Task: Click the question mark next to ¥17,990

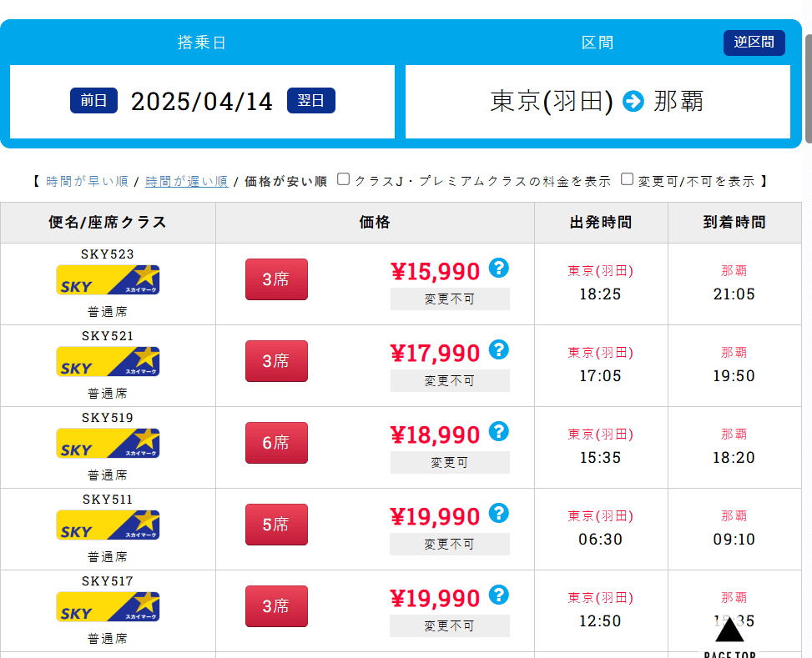Action: pos(498,350)
